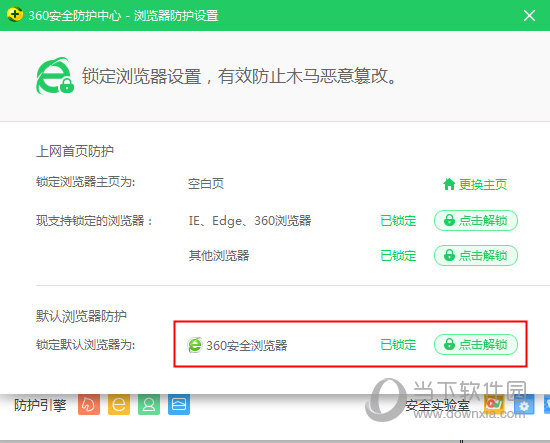Image resolution: width=550 pixels, height=443 pixels.
Task: Click 已锁定 status beside 其他浏览器
Action: 398,255
